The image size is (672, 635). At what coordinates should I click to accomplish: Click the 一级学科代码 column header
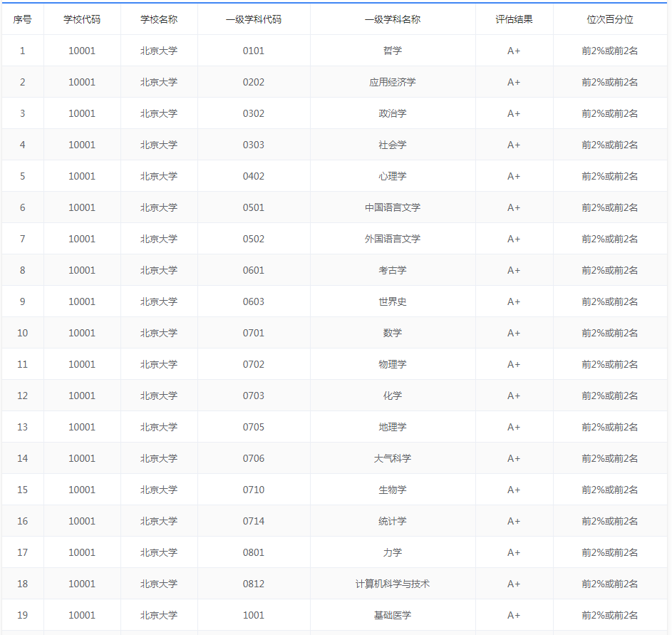(252, 19)
